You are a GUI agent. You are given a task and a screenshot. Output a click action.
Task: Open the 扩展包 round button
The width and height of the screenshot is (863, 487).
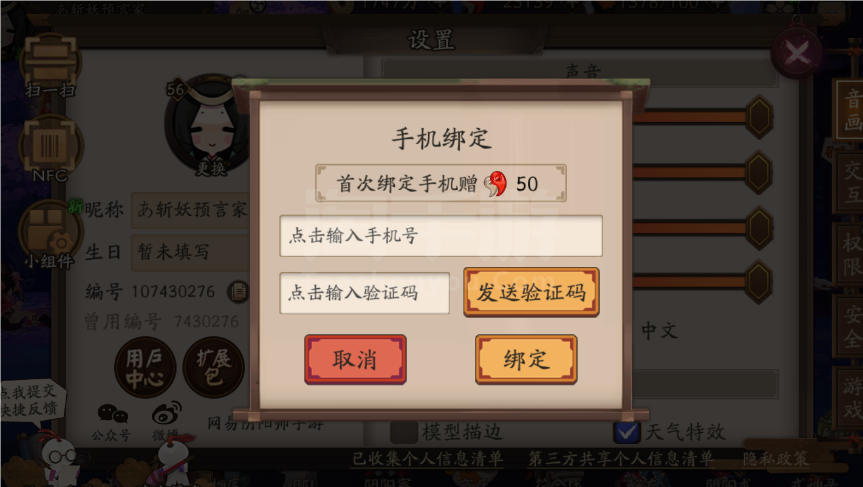tap(214, 368)
